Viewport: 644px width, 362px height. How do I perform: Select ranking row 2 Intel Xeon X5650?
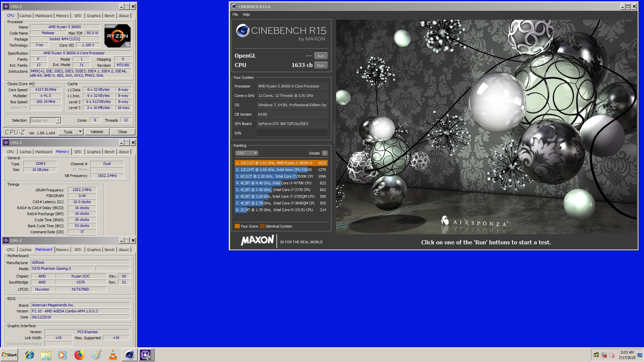281,170
